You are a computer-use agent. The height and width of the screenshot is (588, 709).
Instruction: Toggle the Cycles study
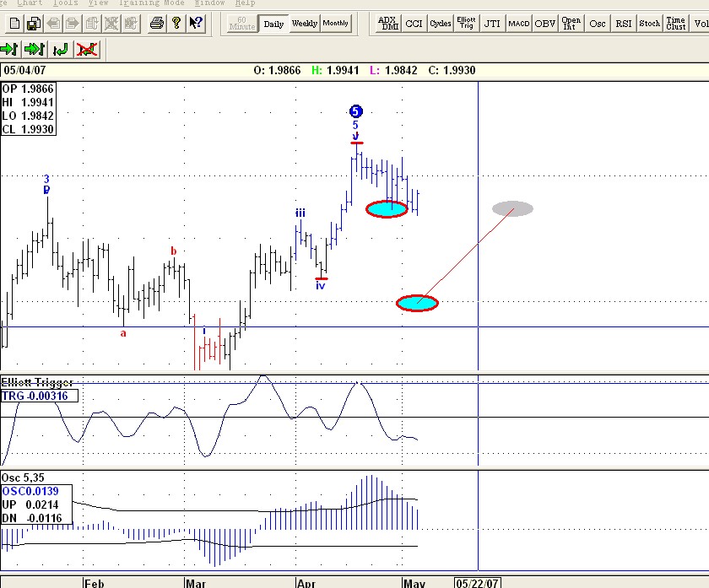pyautogui.click(x=440, y=24)
